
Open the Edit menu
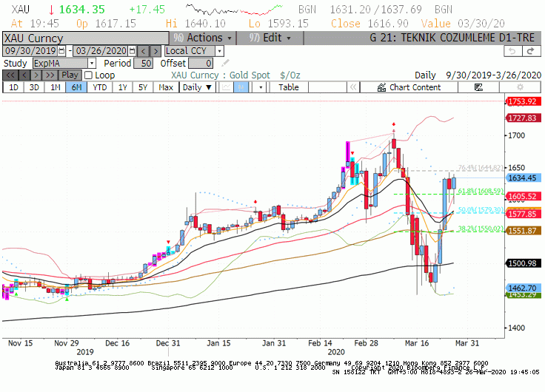coord(270,38)
